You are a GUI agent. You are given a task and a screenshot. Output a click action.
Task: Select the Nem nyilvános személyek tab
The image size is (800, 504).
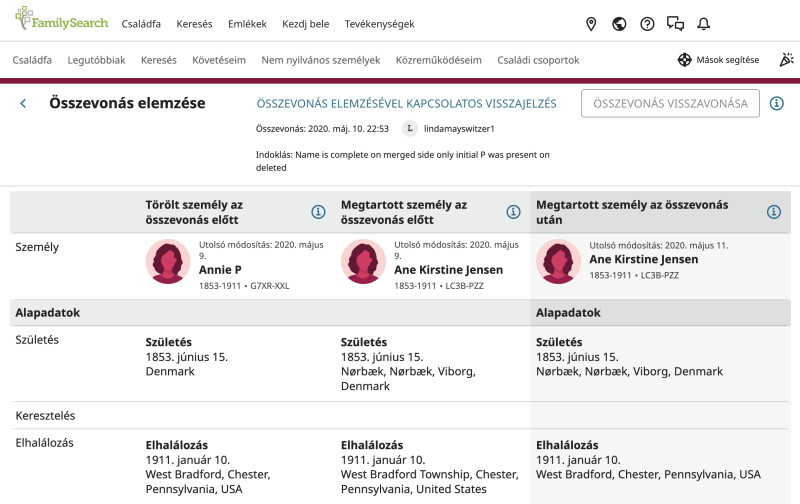tap(321, 60)
